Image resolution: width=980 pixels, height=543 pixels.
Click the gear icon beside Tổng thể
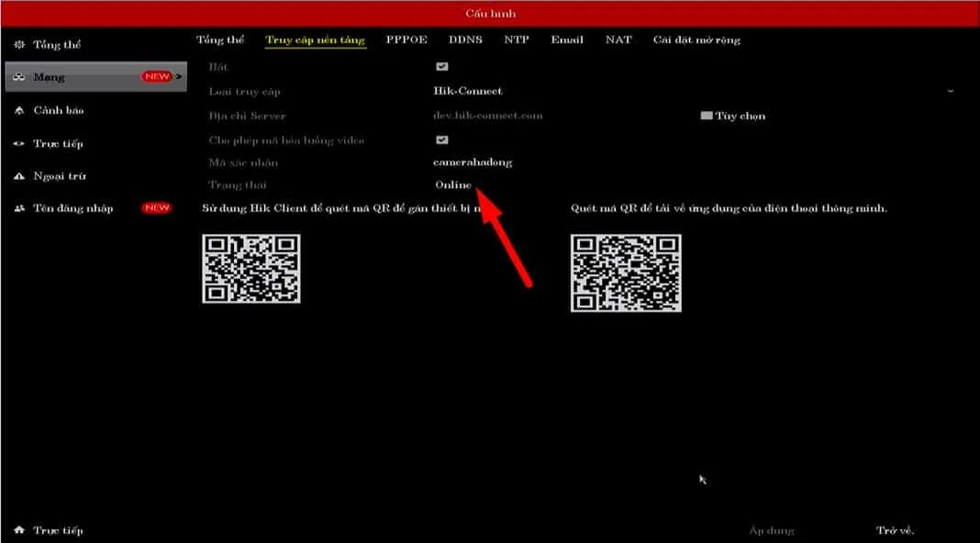[x=19, y=44]
